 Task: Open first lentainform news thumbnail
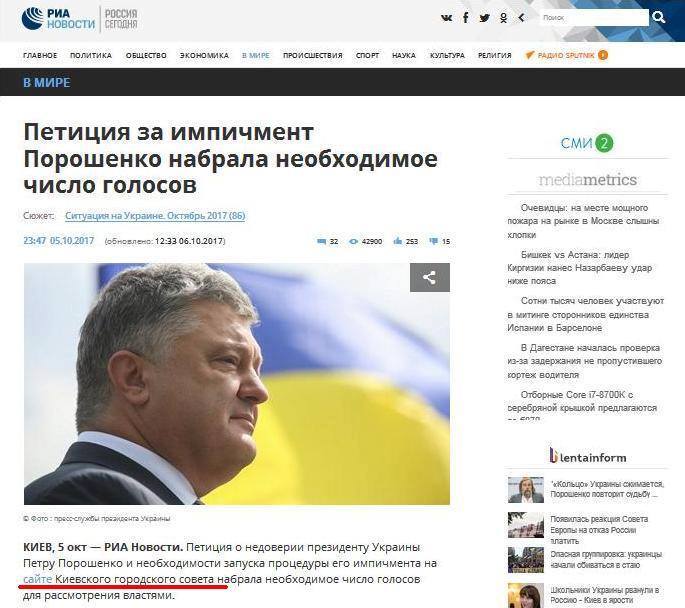click(526, 490)
